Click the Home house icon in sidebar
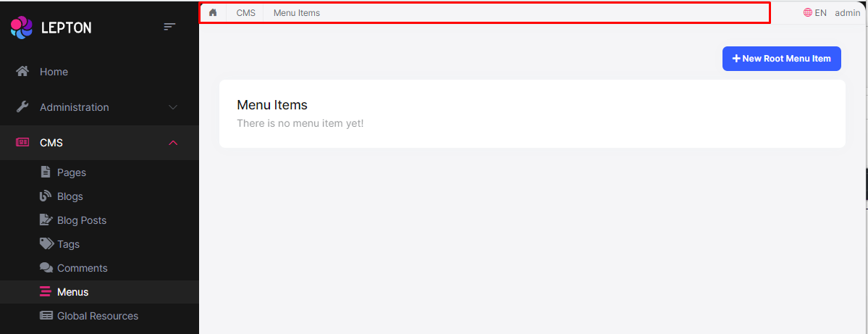 pos(22,71)
